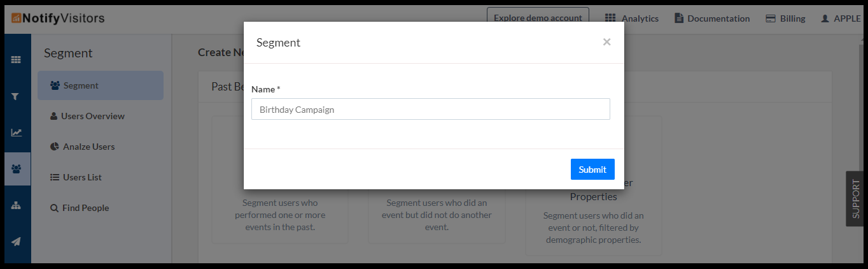The height and width of the screenshot is (269, 868).
Task: Submit the segment name
Action: coord(592,170)
